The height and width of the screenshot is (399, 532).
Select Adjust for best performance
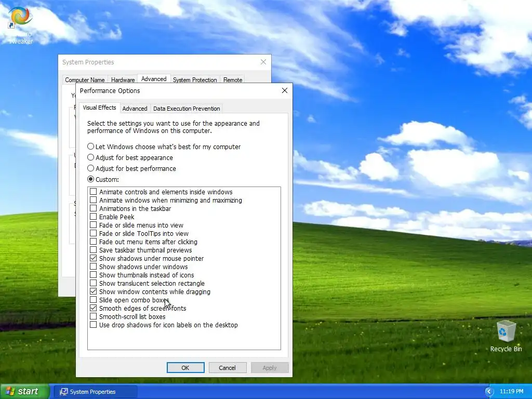click(x=131, y=168)
